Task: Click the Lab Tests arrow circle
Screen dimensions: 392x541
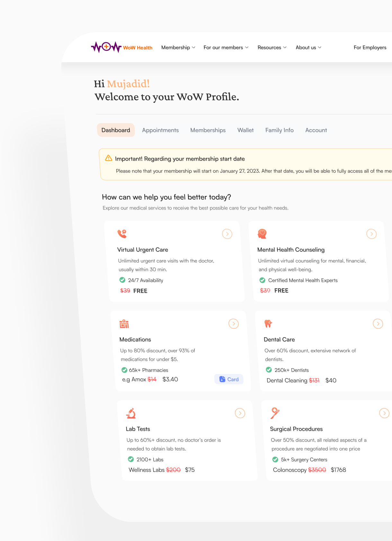Action: 240,413
